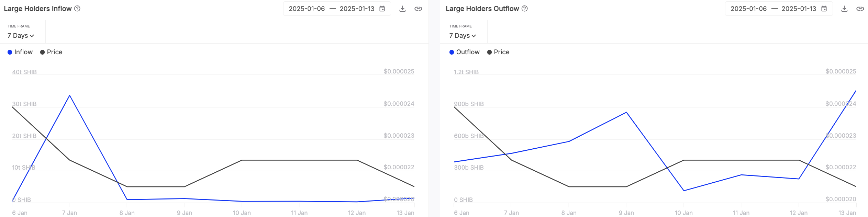Screen dimensions: 868x217
Task: Click the Inflow peak point on 7 Jan
Action: coord(70,95)
